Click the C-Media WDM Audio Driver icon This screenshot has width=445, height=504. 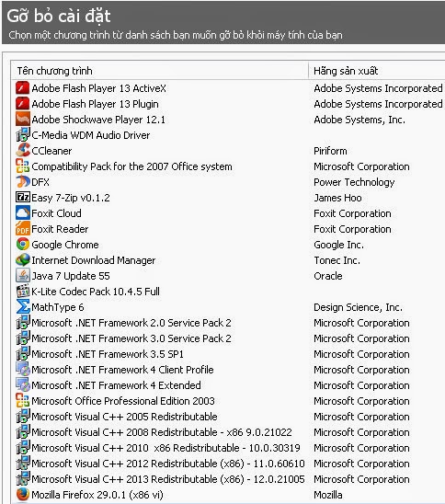pos(23,135)
